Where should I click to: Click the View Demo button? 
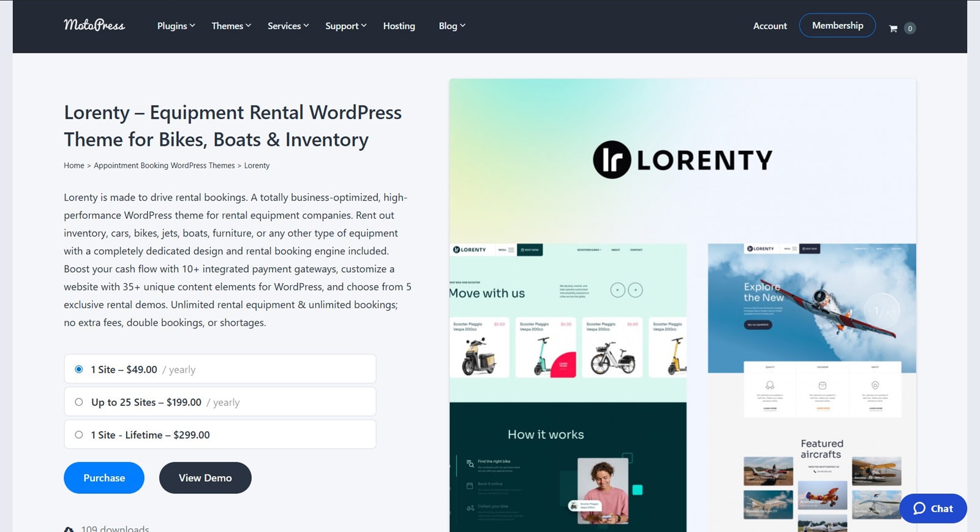[x=205, y=477]
